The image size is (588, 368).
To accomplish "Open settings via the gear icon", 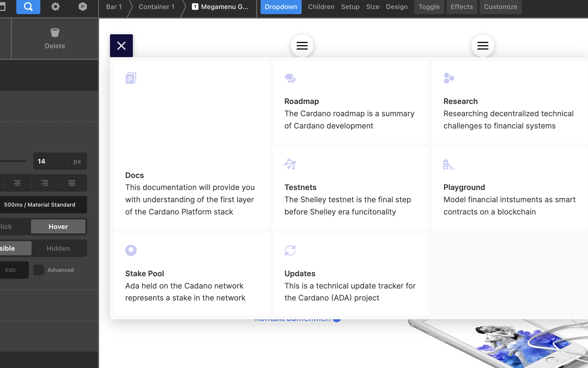I will click(x=56, y=7).
